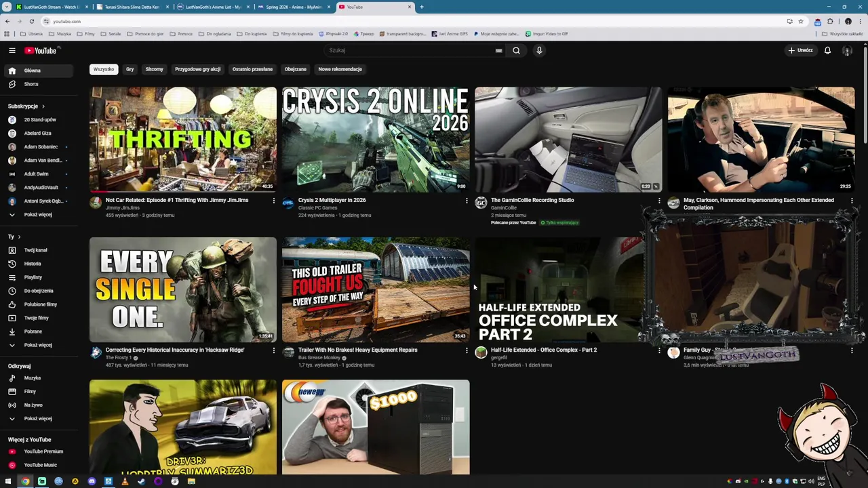The height and width of the screenshot is (488, 868).
Task: Select the Sitcomy filter chip
Action: [x=154, y=69]
